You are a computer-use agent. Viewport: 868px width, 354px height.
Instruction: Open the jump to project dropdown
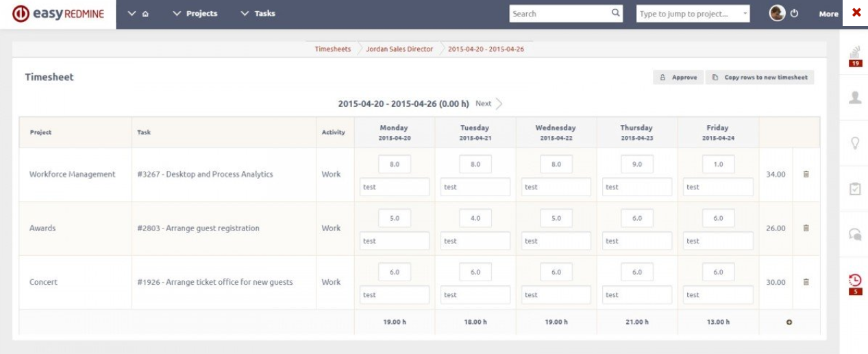[693, 14]
